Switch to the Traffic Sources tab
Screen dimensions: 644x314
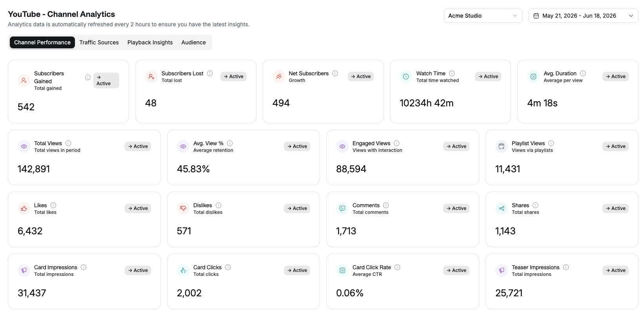pyautogui.click(x=99, y=42)
